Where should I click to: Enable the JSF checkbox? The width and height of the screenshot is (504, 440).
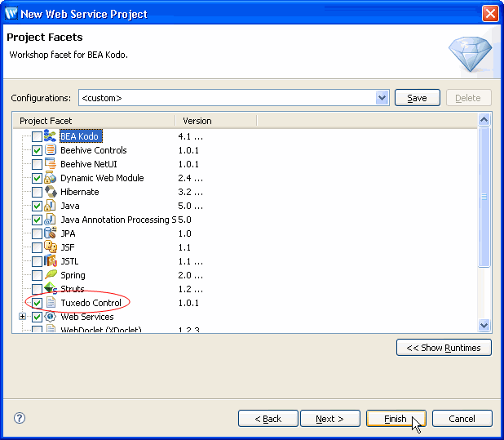[37, 247]
